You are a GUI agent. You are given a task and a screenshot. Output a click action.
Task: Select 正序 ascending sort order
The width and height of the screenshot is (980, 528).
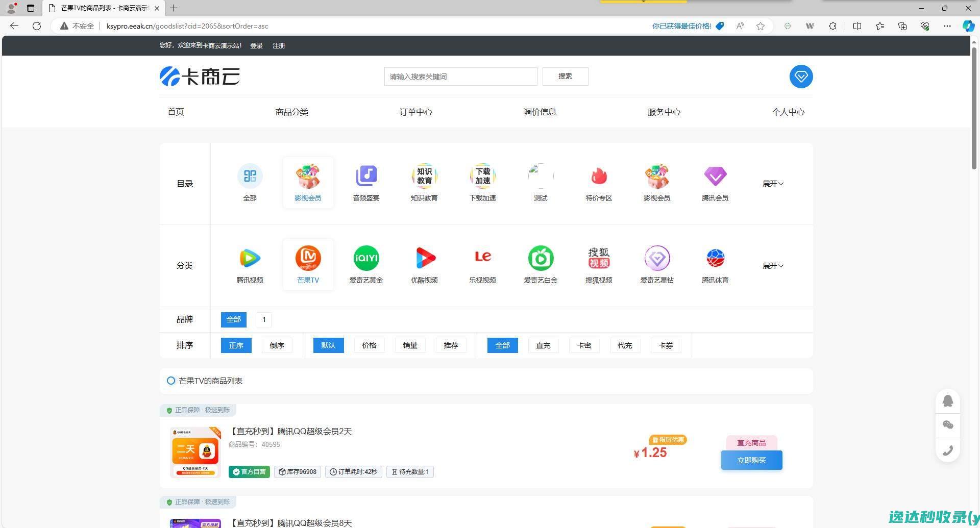(236, 345)
